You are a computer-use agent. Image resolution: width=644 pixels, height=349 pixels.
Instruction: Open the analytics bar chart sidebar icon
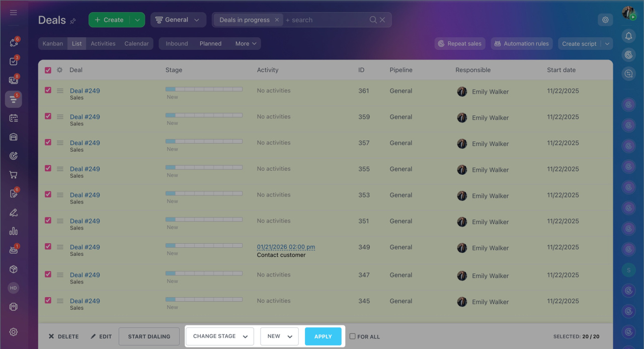[14, 231]
